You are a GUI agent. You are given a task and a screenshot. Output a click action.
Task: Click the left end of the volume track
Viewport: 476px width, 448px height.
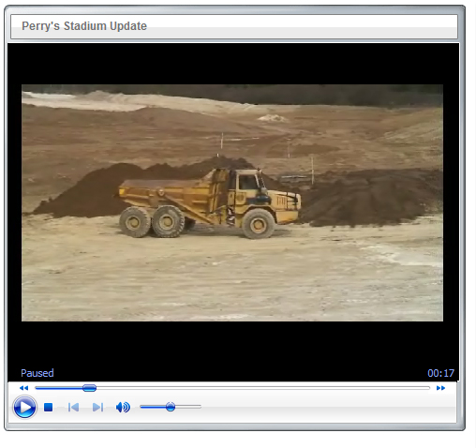(142, 407)
